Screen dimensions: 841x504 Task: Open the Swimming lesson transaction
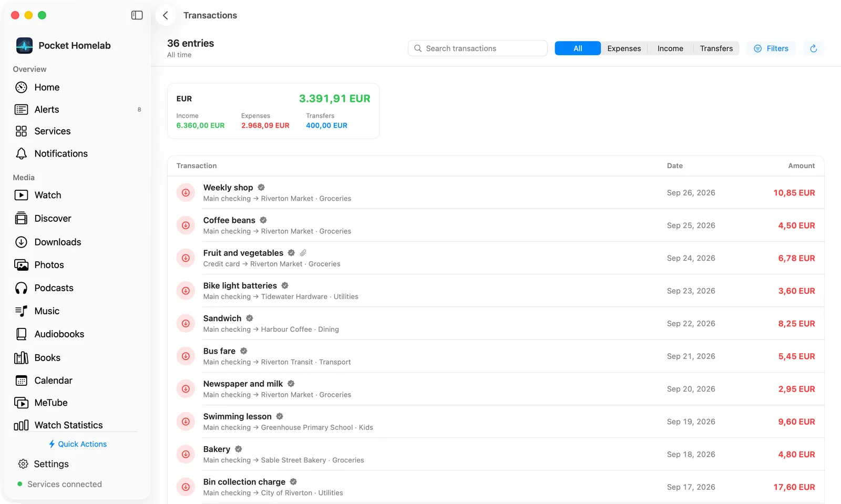496,421
